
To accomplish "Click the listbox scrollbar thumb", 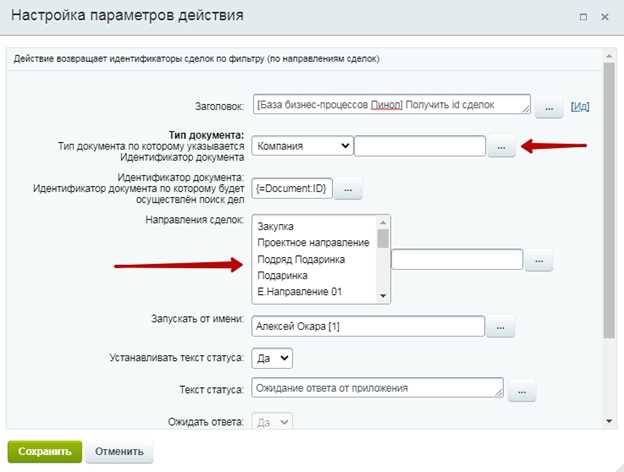I will 383,238.
